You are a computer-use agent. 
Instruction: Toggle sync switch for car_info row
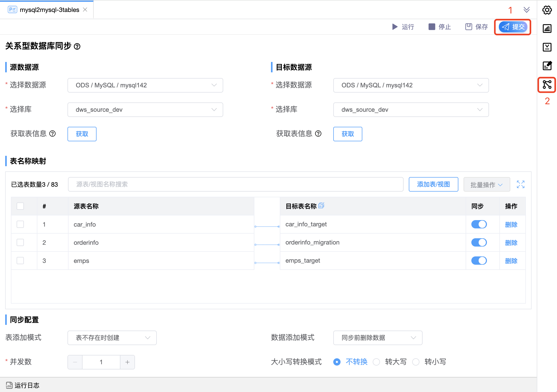coord(479,224)
